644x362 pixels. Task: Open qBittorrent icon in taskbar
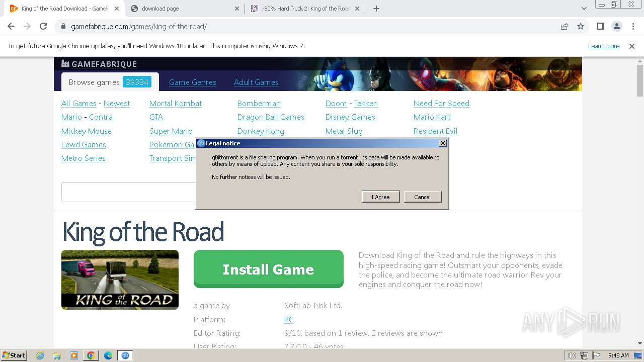(125, 355)
